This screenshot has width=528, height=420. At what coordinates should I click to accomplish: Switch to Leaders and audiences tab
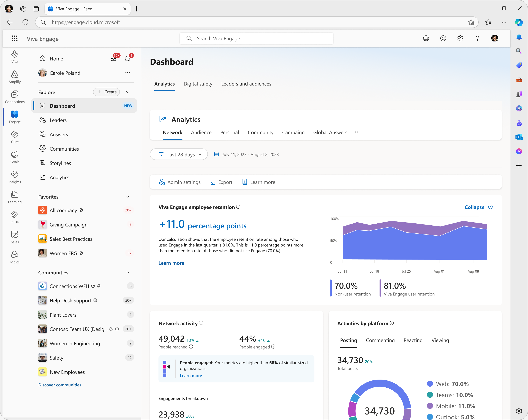246,84
